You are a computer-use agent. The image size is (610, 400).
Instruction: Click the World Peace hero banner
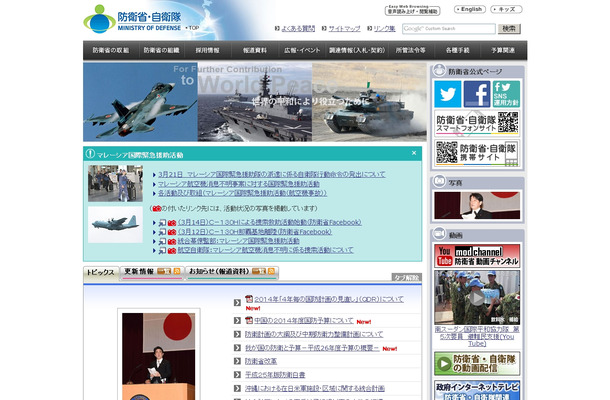point(255,102)
